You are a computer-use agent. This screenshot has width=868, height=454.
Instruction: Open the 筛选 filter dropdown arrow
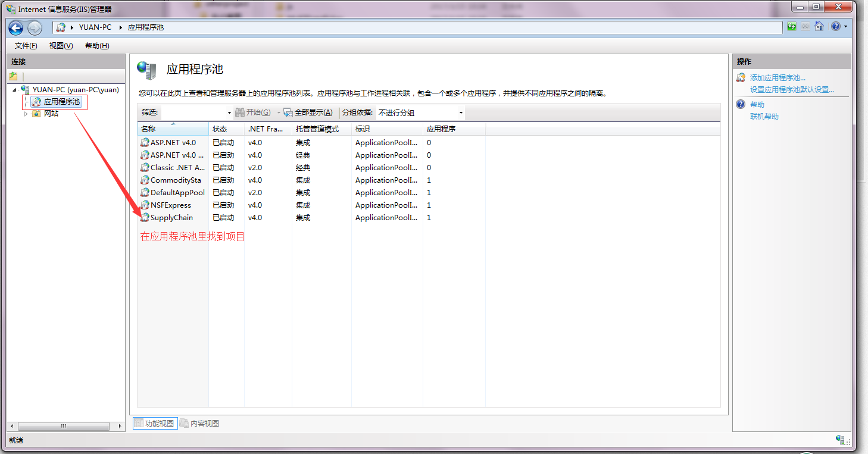point(229,112)
